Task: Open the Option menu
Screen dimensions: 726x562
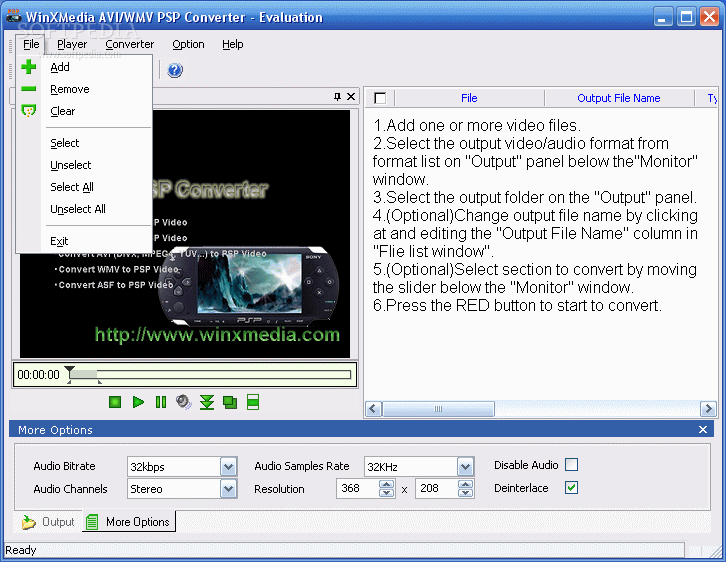Action: [x=188, y=44]
